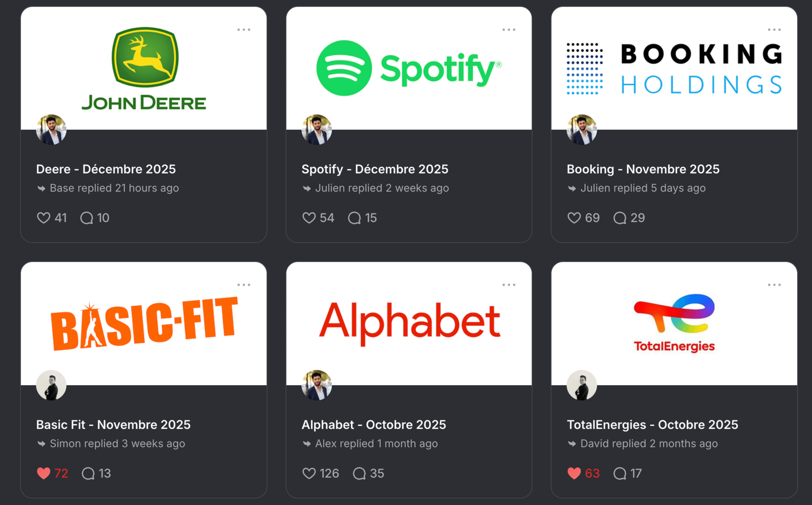Click the Booking Holdings logo thumbnail

[674, 68]
